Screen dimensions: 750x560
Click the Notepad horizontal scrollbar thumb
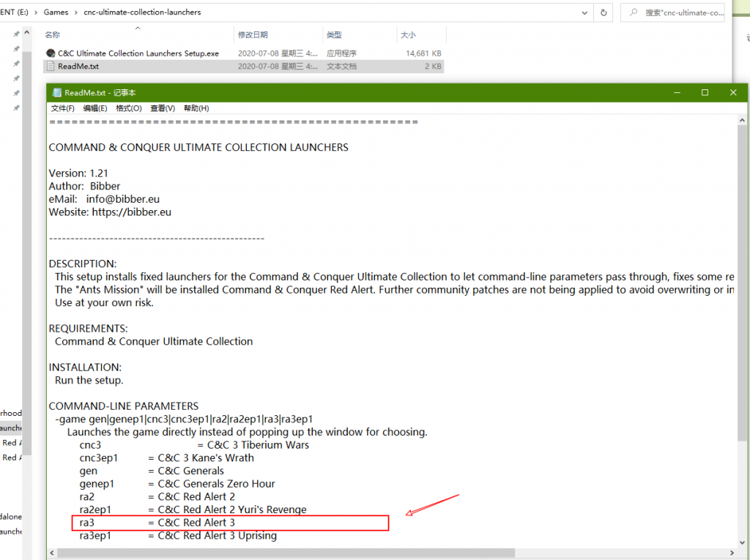(x=286, y=553)
